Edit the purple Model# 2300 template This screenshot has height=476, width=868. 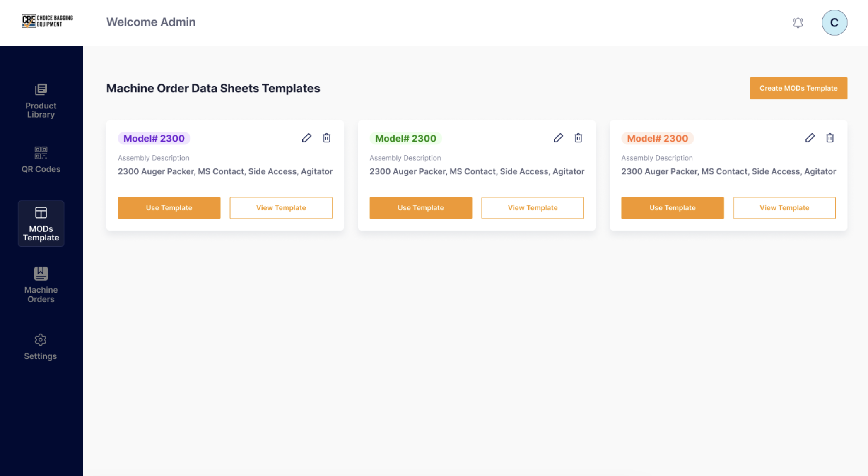click(x=306, y=138)
